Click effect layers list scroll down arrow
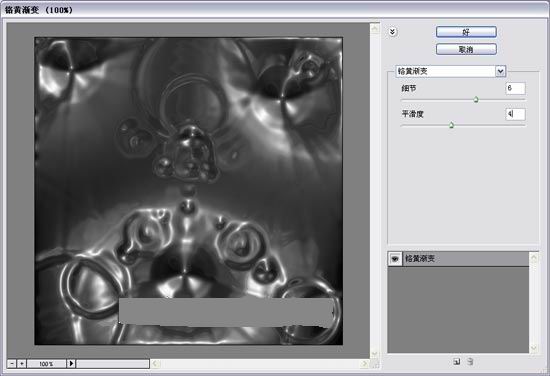Screen dimensions: 550x376 (534, 348)
